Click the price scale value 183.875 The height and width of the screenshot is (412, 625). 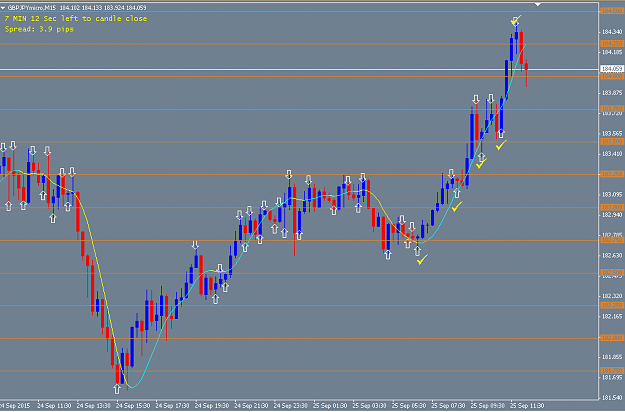(x=612, y=93)
